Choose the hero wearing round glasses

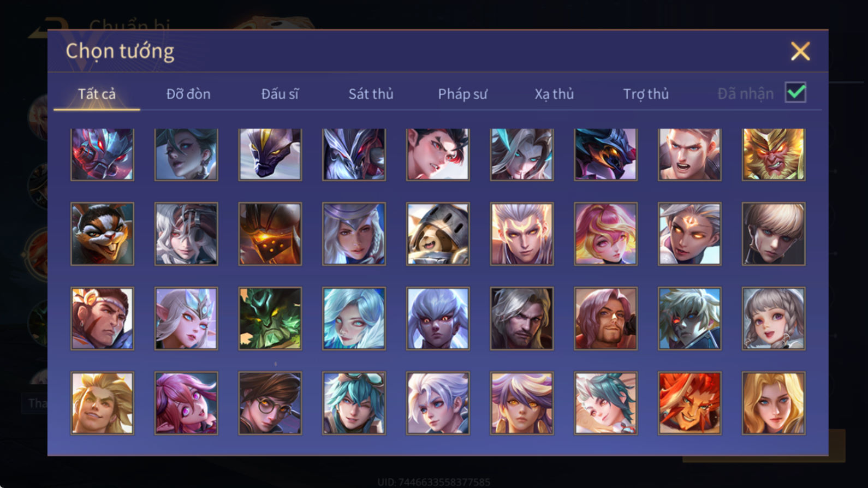pos(270,403)
